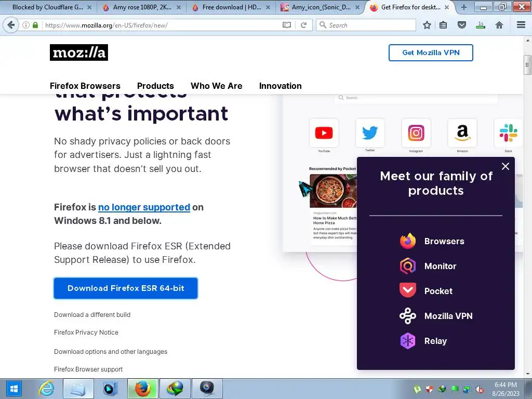The width and height of the screenshot is (532, 399).
Task: Toggle reader view icon in address bar
Action: pyautogui.click(x=287, y=25)
